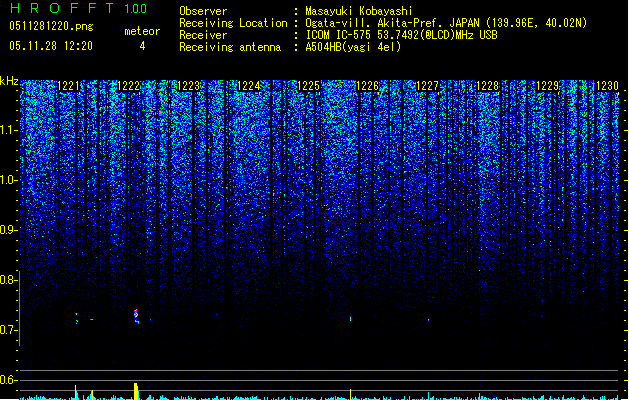This screenshot has height=400, width=629.
Task: Click the HROFFT 1.0.0 title text
Action: 78,8
